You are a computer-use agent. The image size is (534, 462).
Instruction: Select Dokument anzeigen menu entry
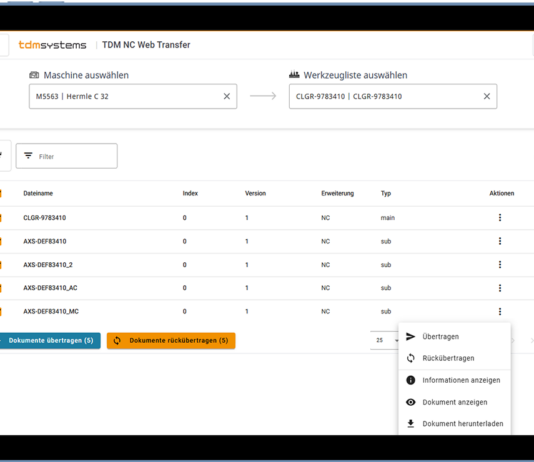pos(454,402)
